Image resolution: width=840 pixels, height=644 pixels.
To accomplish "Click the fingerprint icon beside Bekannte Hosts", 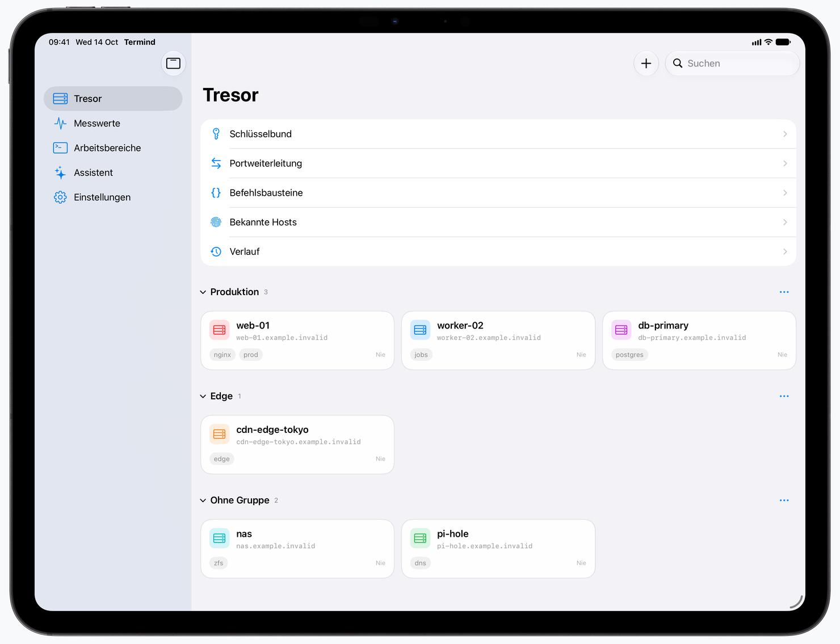I will (216, 222).
